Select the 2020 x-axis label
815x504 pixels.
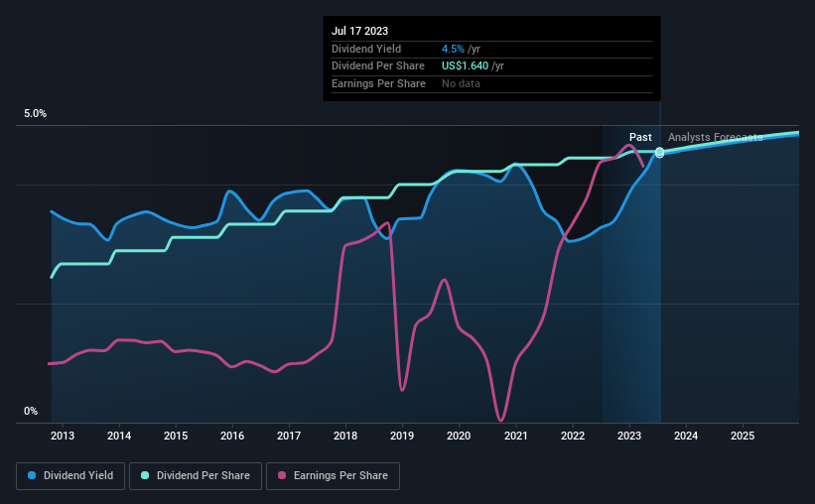pyautogui.click(x=459, y=436)
